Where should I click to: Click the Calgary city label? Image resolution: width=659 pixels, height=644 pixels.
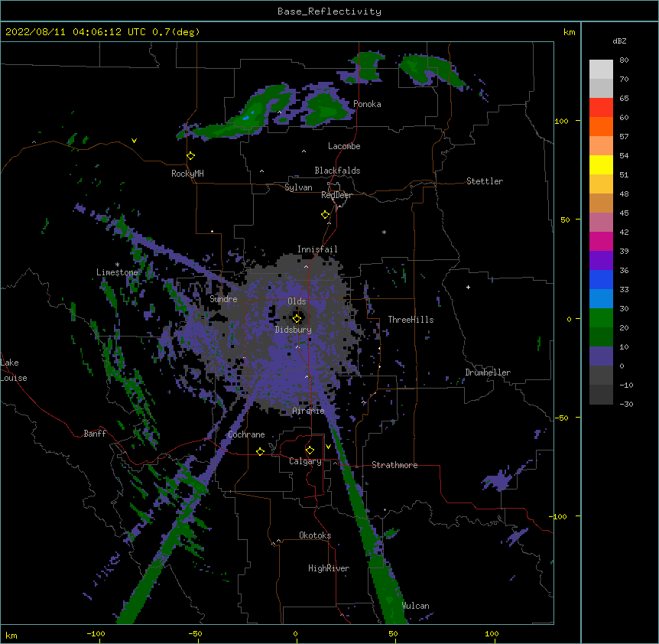305,461
